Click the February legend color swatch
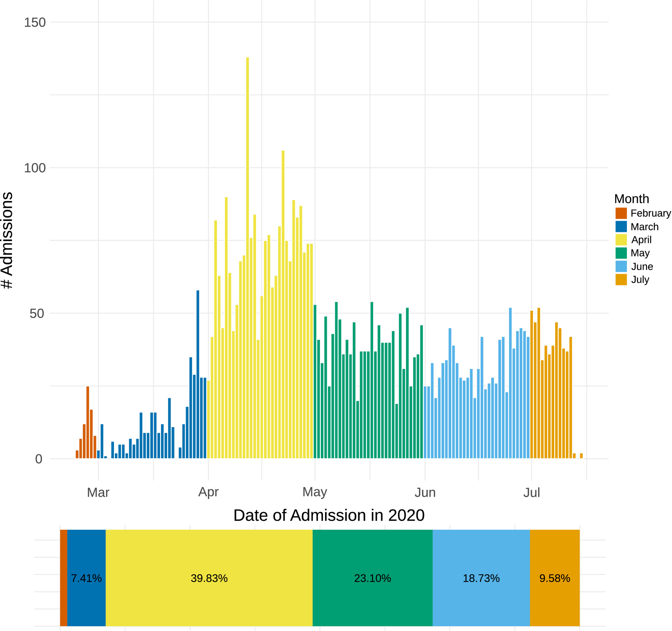Viewport: 672px width, 631px height. click(621, 213)
